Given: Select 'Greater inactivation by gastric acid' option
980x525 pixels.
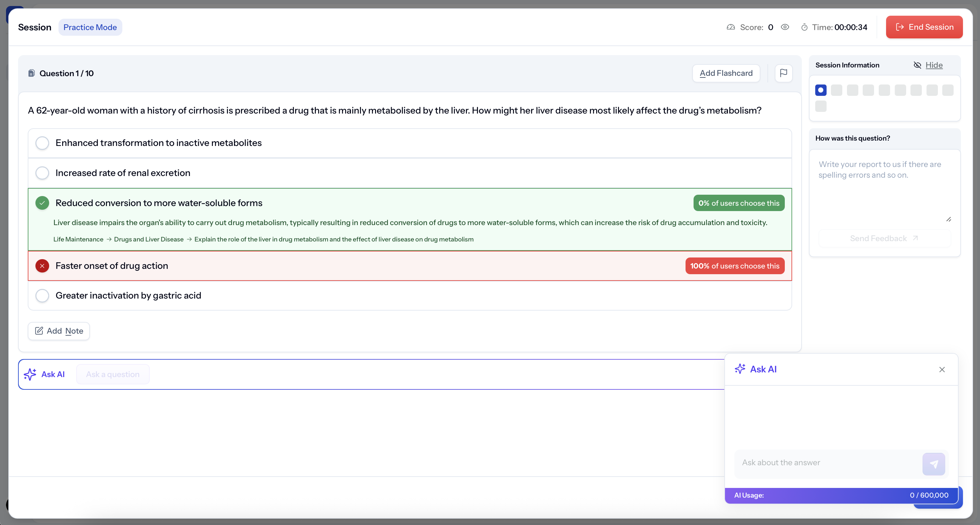Looking at the screenshot, I should 42,295.
